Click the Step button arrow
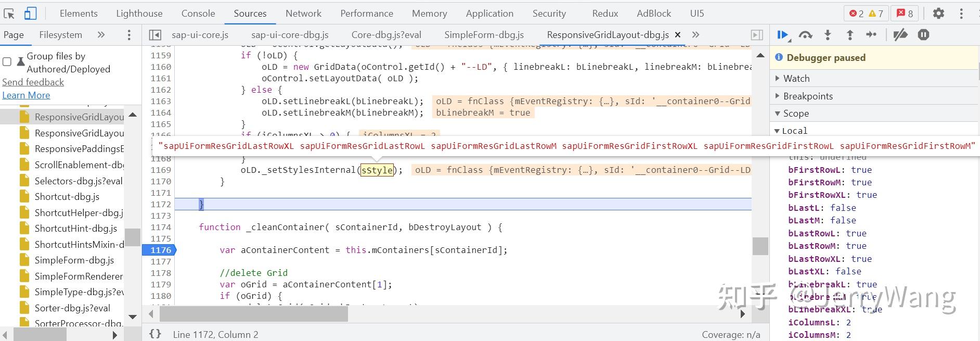 click(x=871, y=35)
